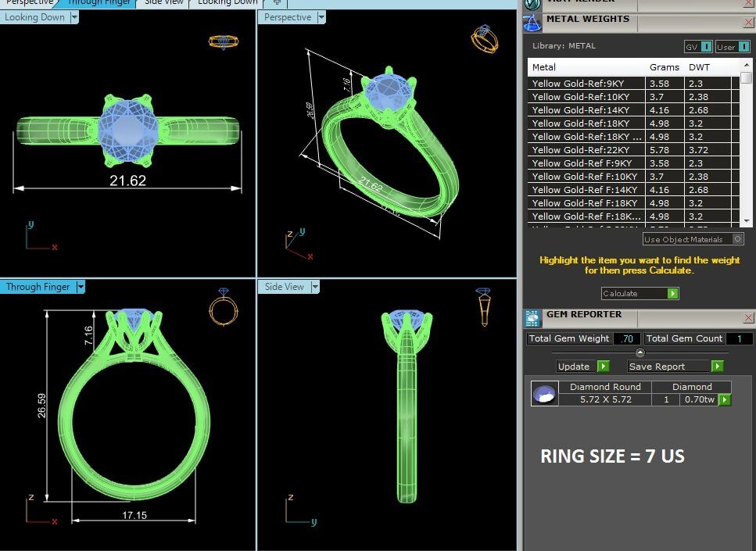Click the green arrow on Calculate button
The image size is (756, 551).
tap(672, 293)
